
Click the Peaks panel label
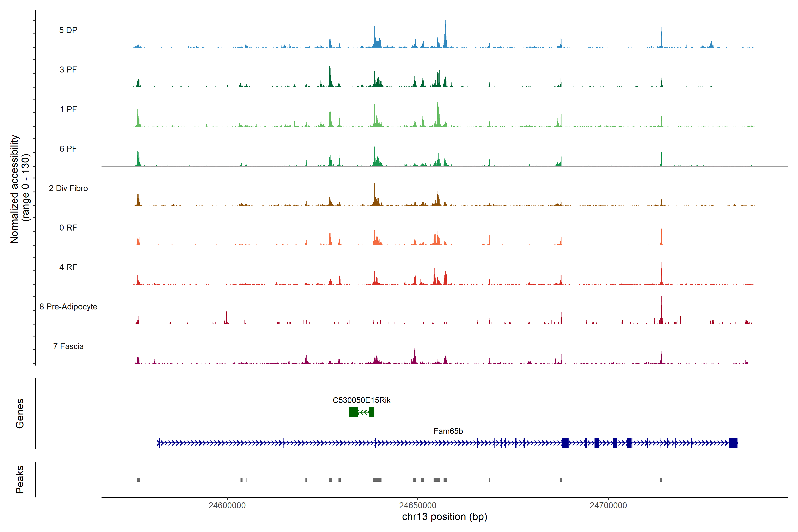[x=20, y=479]
